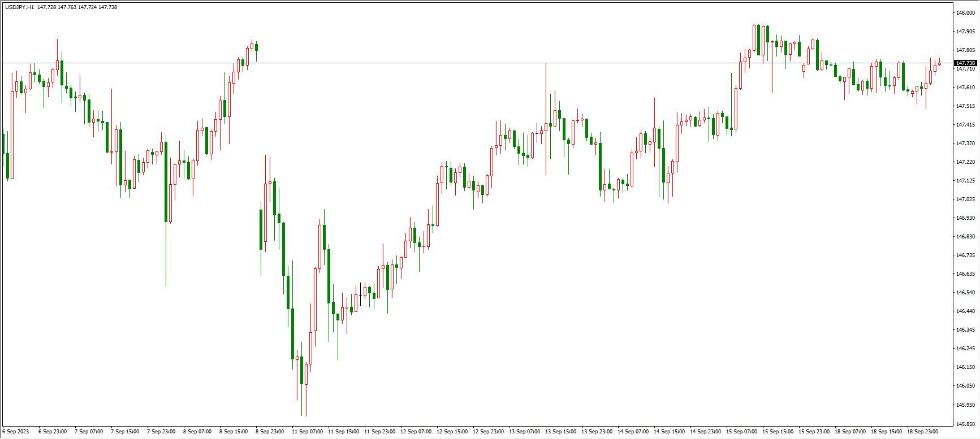Click the 14 Sep 07:00 time label
Viewport: 980px width, 439px height.
coord(633,432)
